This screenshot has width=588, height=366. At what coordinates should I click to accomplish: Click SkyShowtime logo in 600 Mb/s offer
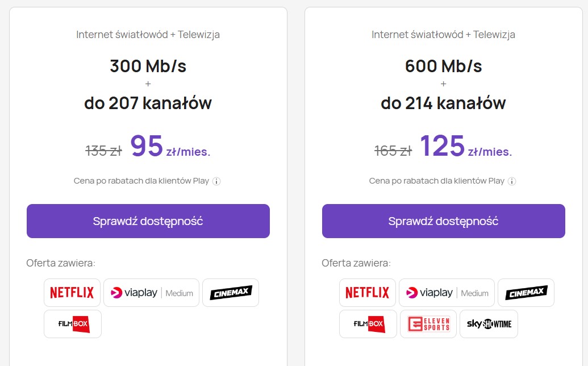click(489, 324)
